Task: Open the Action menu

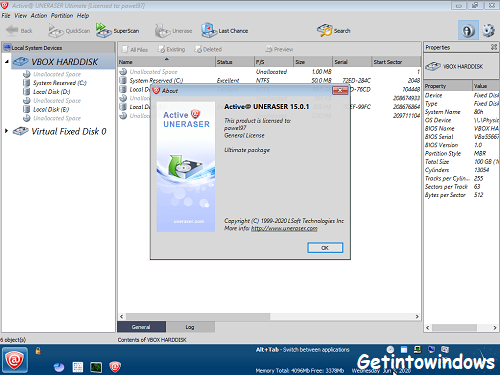Action: coord(39,16)
